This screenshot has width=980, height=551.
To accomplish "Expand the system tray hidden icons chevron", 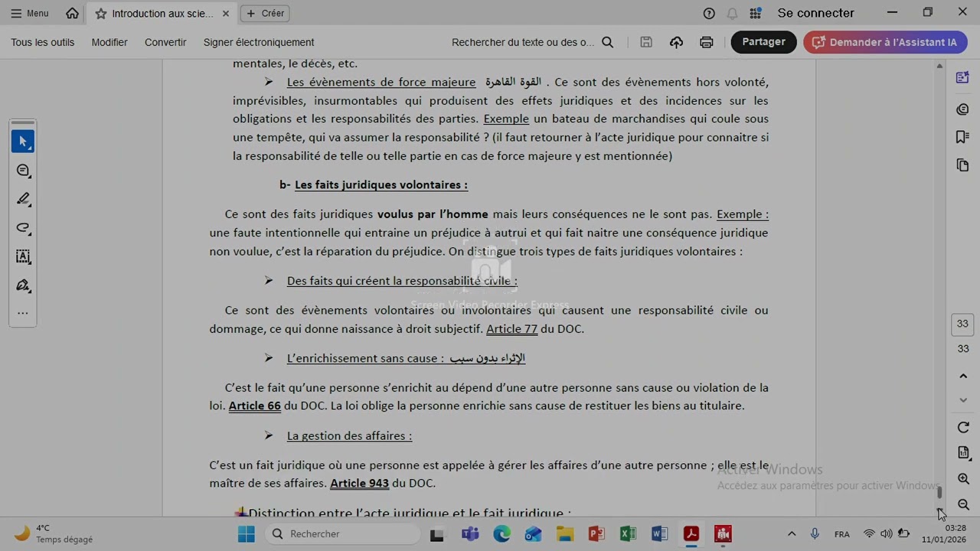I will [792, 534].
